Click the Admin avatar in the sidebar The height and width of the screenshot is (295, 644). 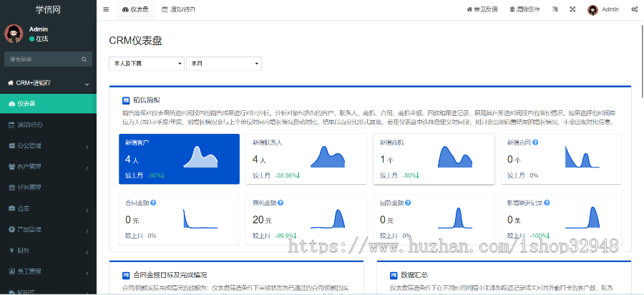click(14, 33)
